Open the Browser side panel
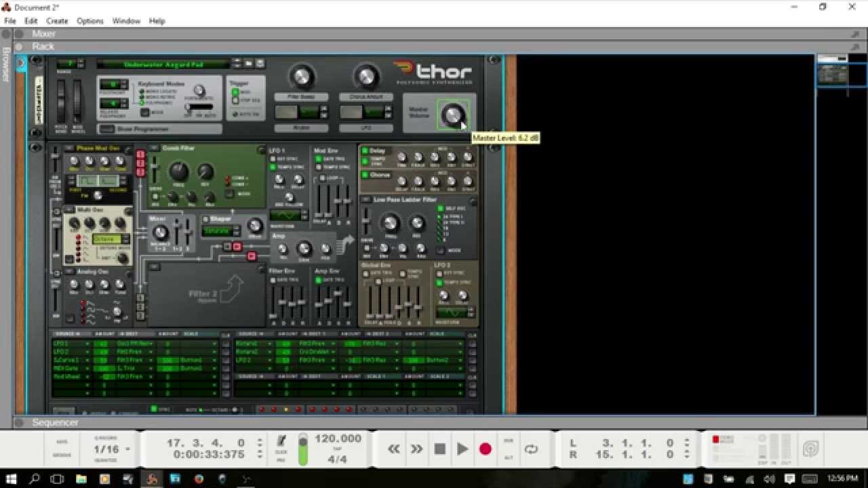Image resolution: width=868 pixels, height=488 pixels. pos(6,64)
